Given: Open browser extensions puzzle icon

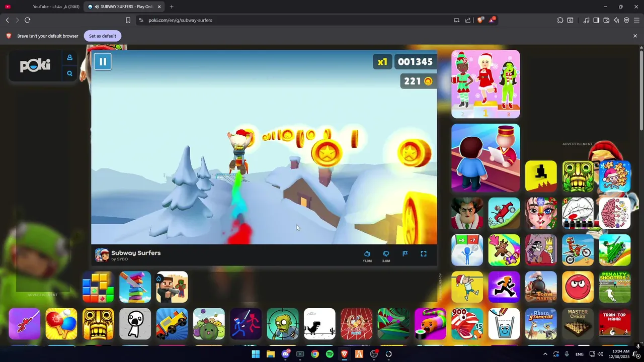Looking at the screenshot, I should click(560, 20).
